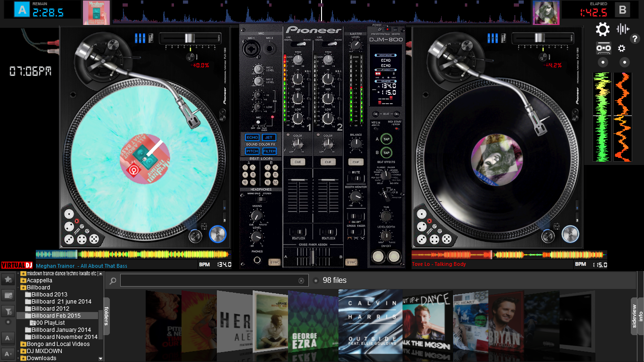Start left turntable play button
Viewport: 644px width, 362px height.
(x=218, y=233)
